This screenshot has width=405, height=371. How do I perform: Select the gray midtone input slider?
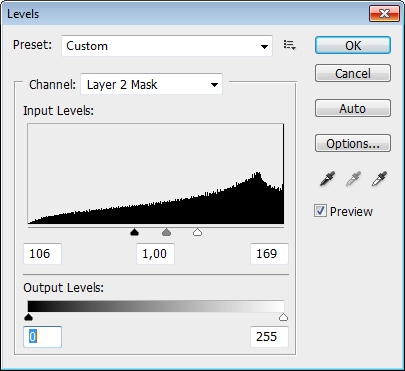pos(166,232)
